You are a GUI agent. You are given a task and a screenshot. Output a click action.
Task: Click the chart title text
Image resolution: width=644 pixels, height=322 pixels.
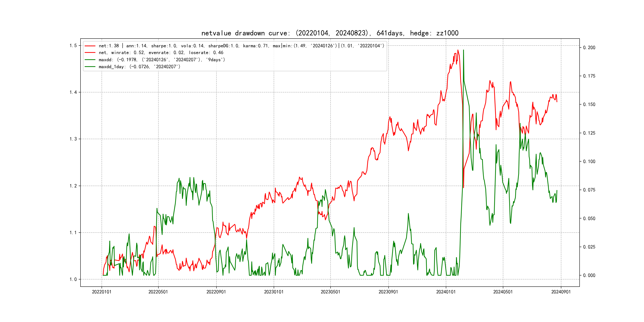(x=330, y=33)
